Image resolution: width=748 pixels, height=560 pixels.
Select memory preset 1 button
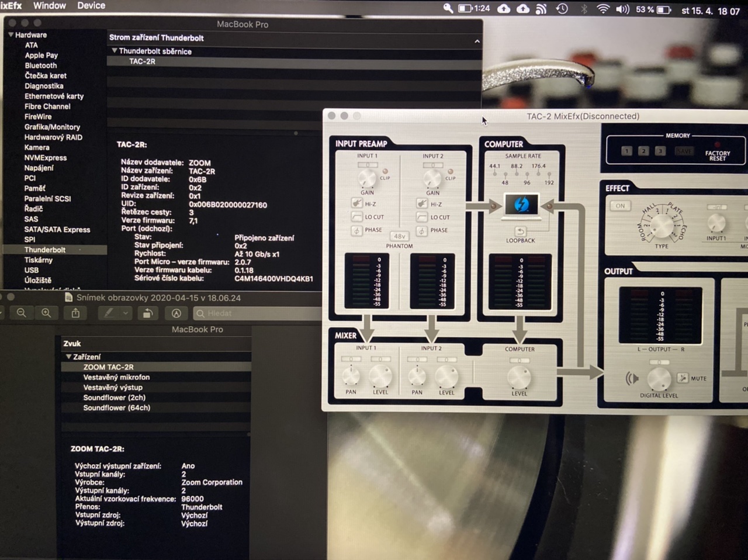[626, 151]
